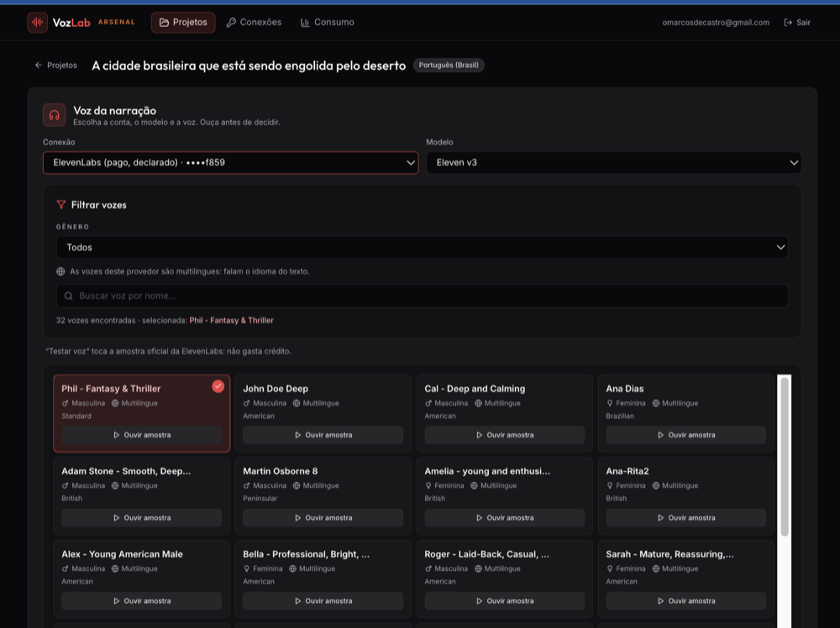The width and height of the screenshot is (840, 628).
Task: Click the voice list vertical scrollbar
Action: (x=785, y=457)
